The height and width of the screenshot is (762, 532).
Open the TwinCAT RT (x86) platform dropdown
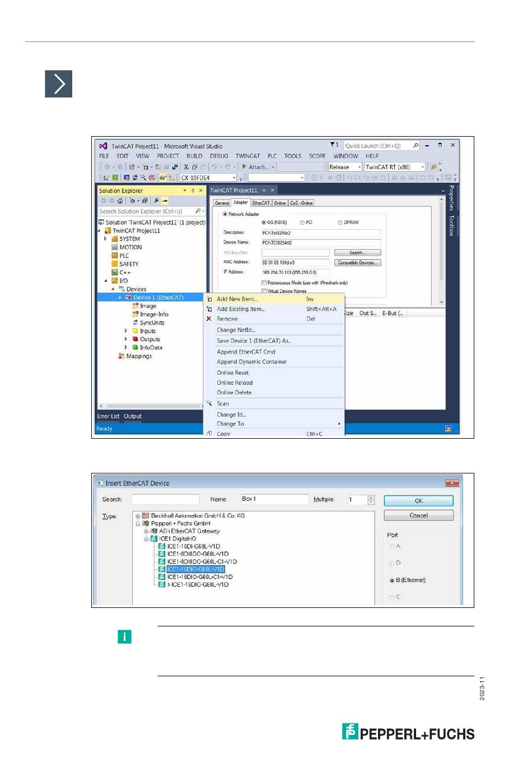(x=395, y=167)
